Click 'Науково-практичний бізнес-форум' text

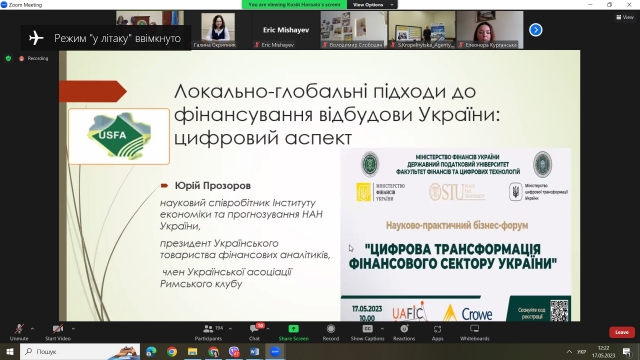(457, 225)
